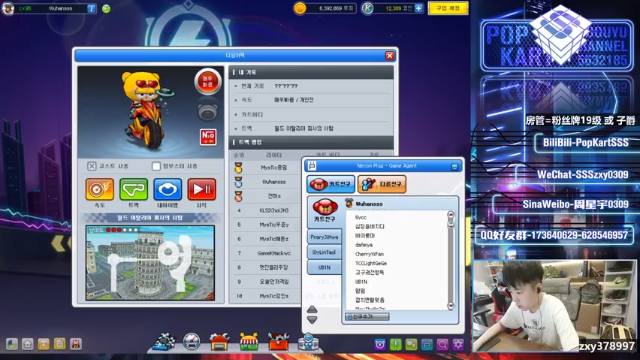The image size is (640, 360).
Task: Select the Kart friends group with red helmet
Action: click(x=324, y=211)
